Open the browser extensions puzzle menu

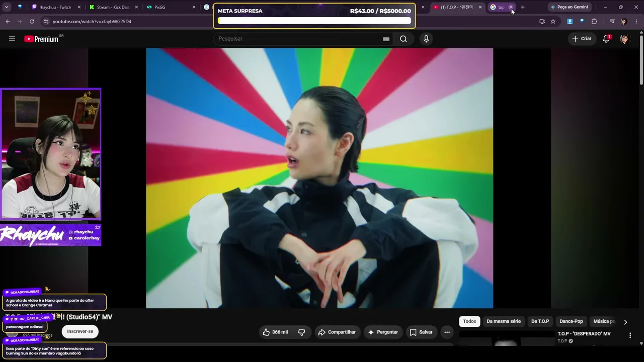[x=594, y=22]
